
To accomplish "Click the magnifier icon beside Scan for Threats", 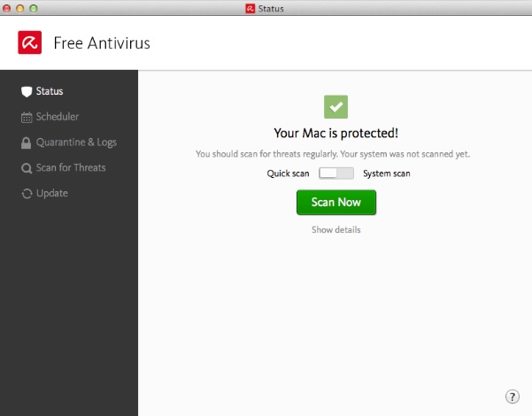I will point(27,168).
